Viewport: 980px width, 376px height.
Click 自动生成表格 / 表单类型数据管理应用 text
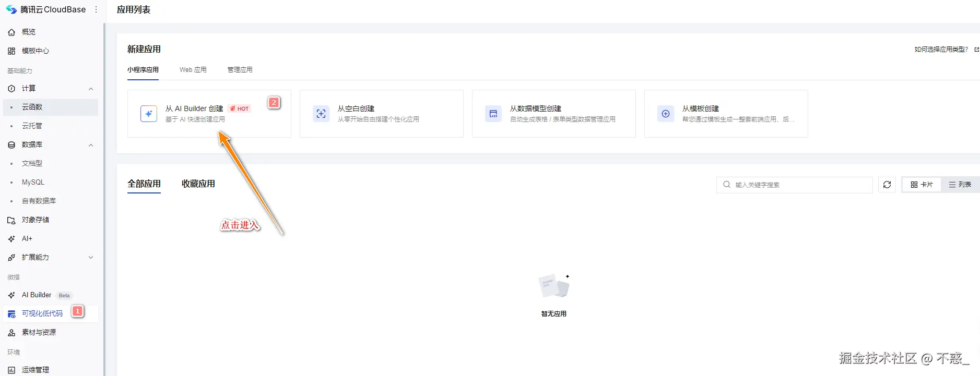click(563, 119)
